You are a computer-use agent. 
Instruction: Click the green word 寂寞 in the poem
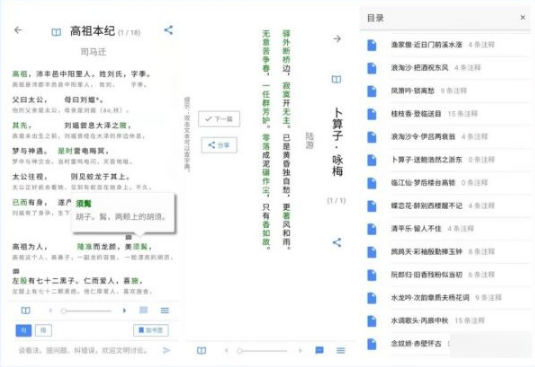(286, 89)
